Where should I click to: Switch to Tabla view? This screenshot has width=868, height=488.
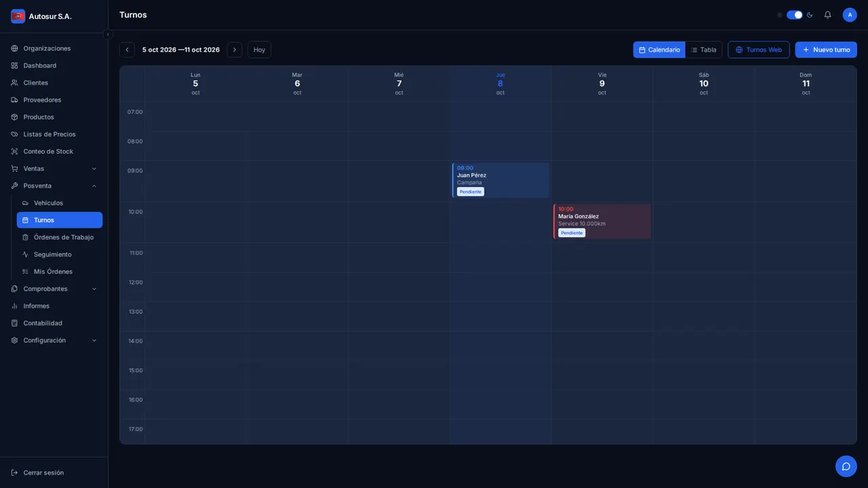704,49
